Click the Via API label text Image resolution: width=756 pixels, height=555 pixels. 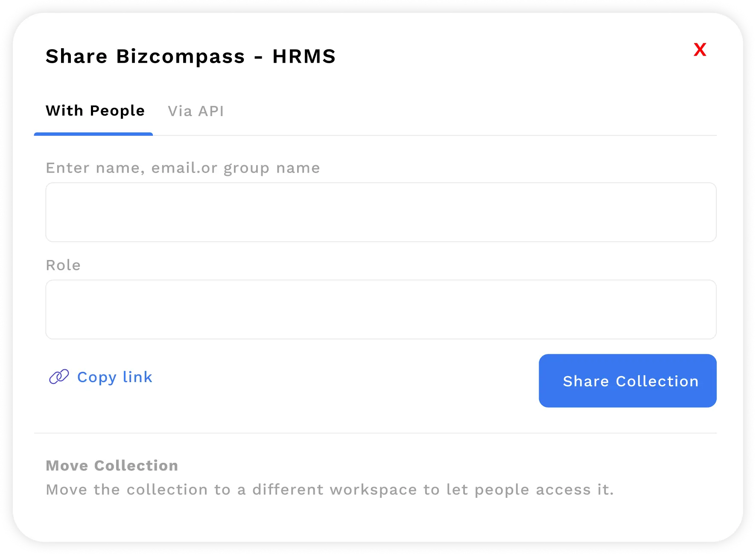pos(196,111)
